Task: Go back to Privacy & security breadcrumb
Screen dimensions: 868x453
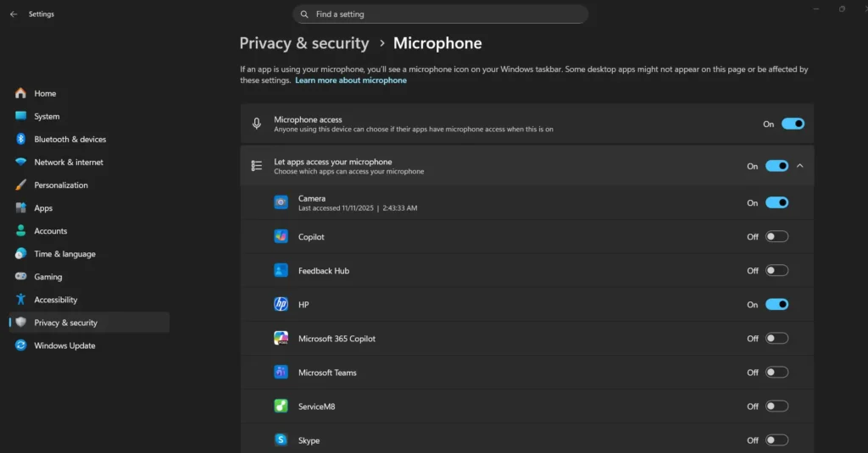Action: tap(304, 43)
